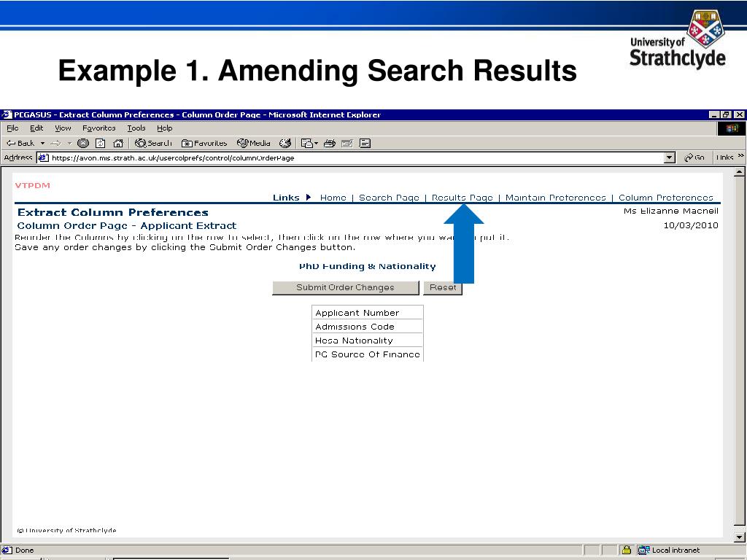Click the Windows logo throbber icon
The width and height of the screenshot is (747, 560).
coord(732,128)
